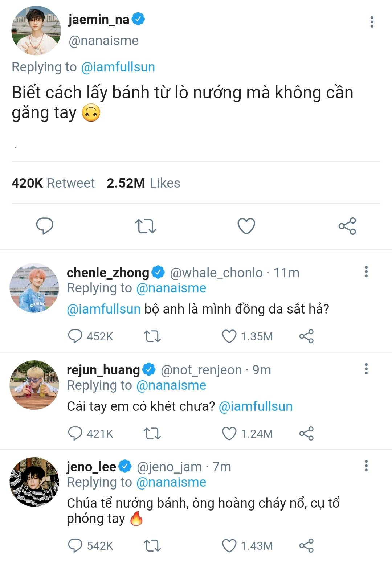Open more options for jeno_lee's reply
This screenshot has height=561, width=392.
pos(366,466)
